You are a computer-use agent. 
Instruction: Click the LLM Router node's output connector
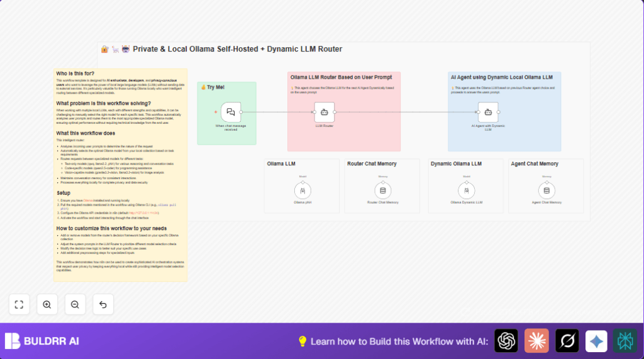[335, 112]
